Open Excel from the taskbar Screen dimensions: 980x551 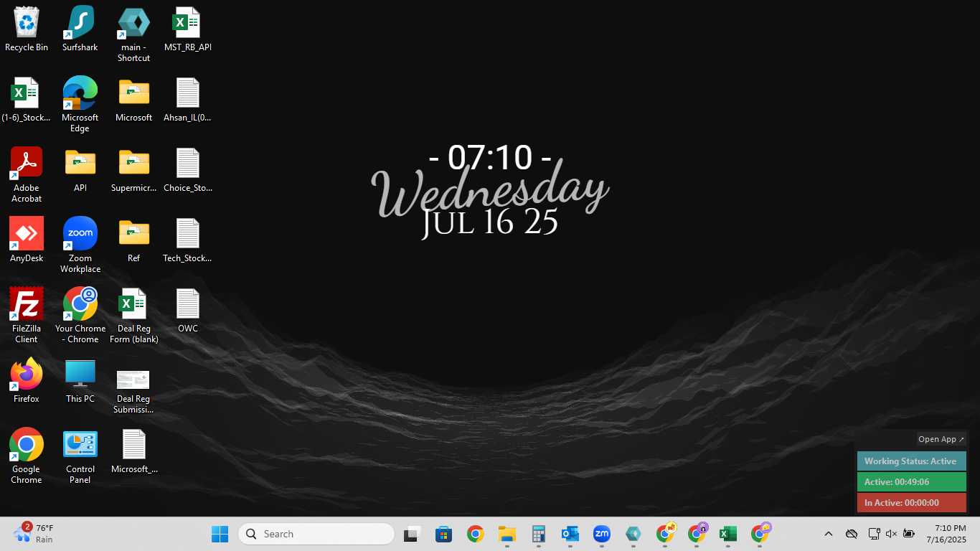[727, 534]
